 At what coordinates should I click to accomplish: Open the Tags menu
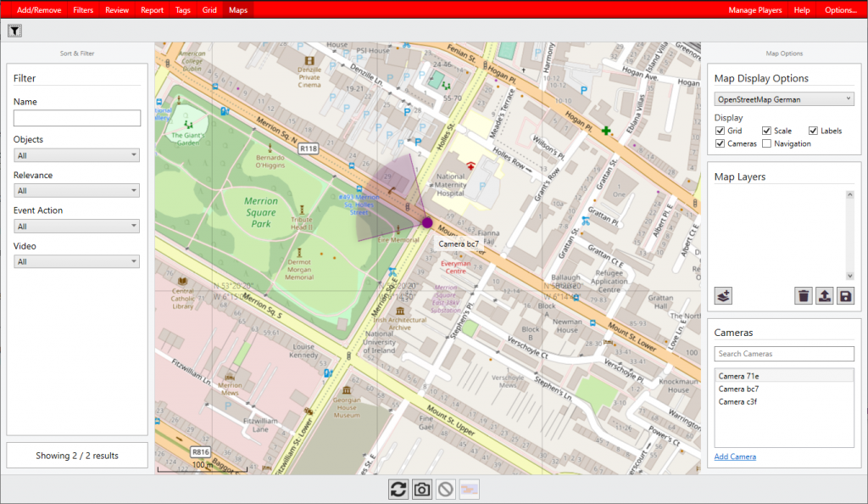[x=183, y=10]
